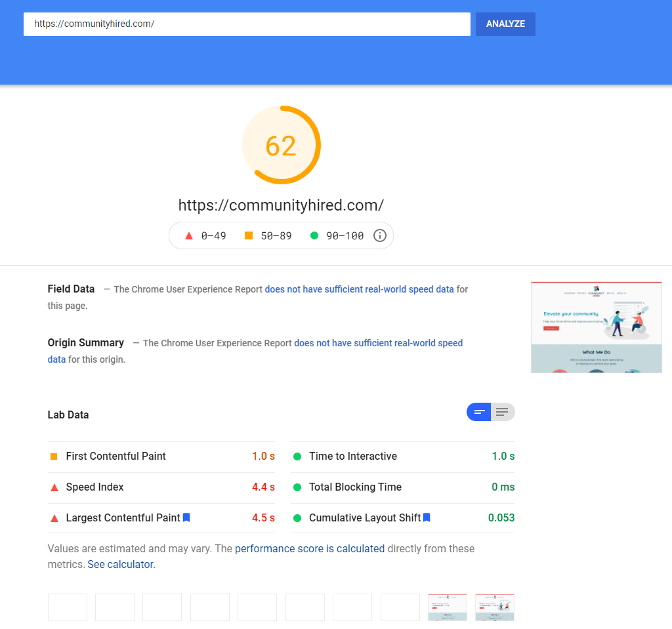Switch Lab Data to expanded view
The height and width of the screenshot is (629, 672).
point(503,412)
